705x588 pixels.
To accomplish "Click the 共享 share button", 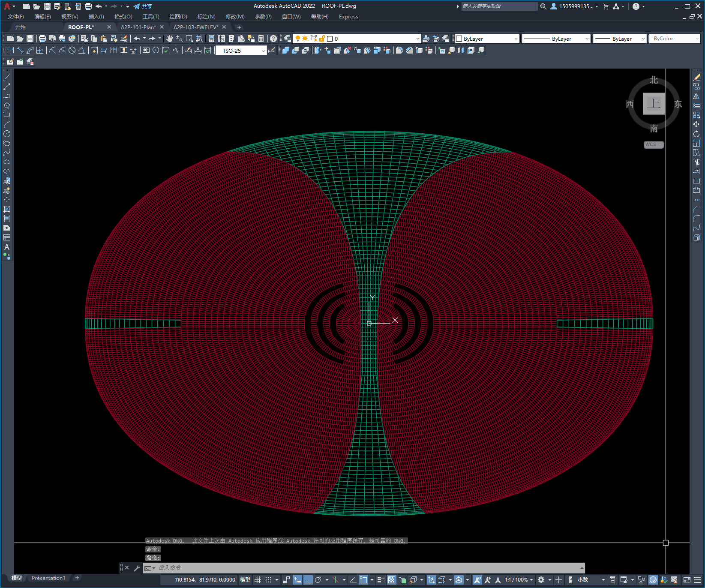I will click(x=143, y=6).
